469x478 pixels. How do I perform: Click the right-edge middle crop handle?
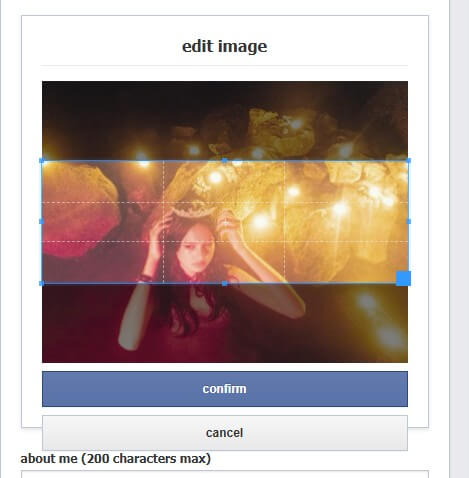(x=409, y=221)
